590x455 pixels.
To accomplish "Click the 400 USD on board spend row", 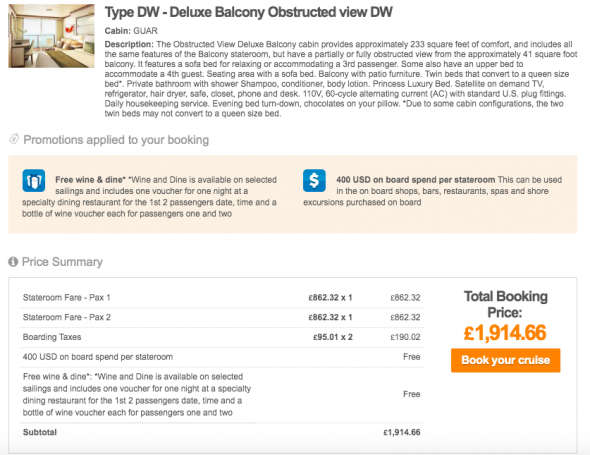I will pos(222,357).
